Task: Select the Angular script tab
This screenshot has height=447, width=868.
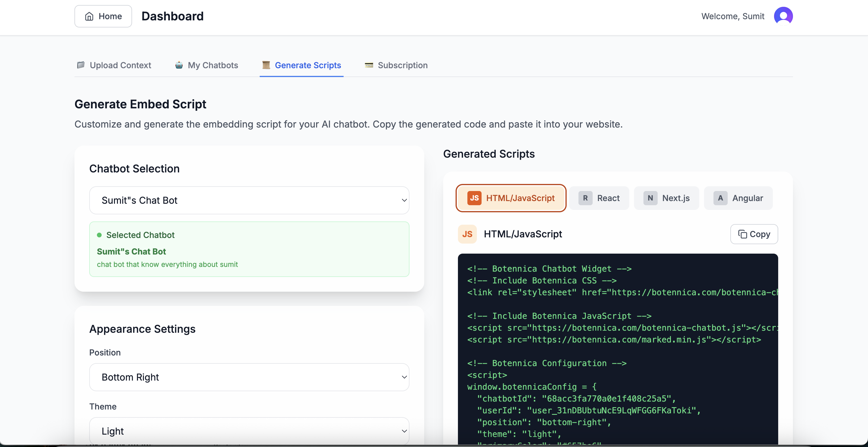Action: (x=738, y=198)
